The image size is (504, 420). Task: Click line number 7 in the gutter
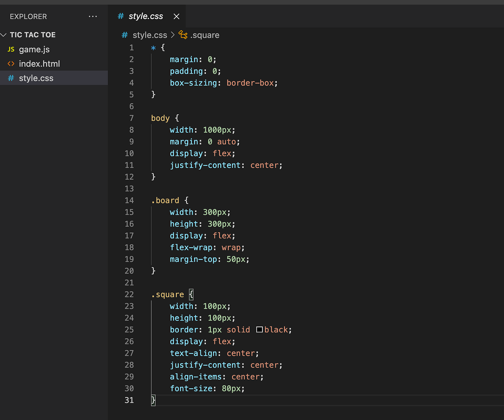[x=131, y=118]
